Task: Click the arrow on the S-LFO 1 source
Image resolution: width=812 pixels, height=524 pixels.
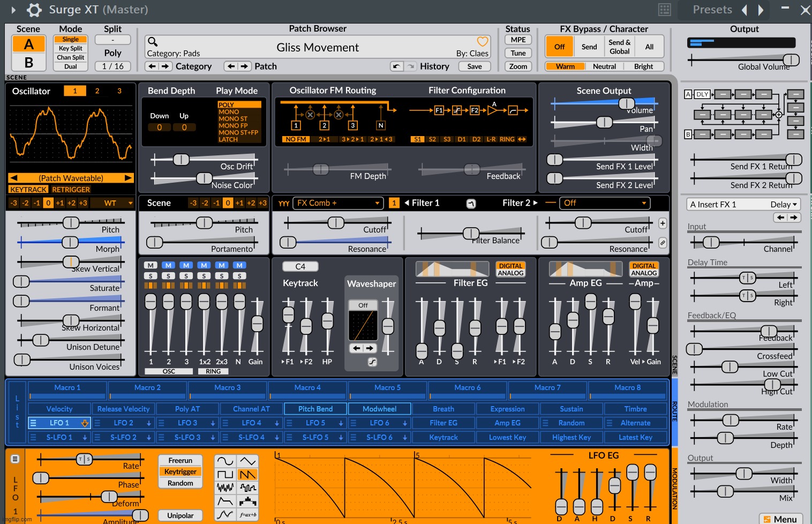Action: 85,437
